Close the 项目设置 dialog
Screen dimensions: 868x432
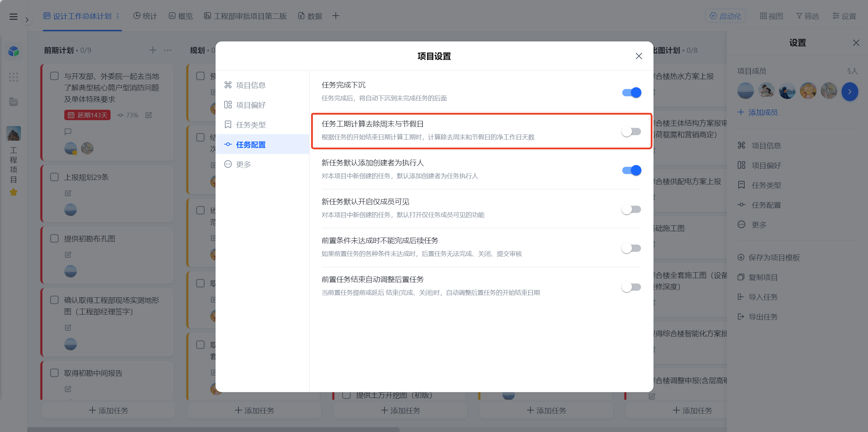pos(639,56)
